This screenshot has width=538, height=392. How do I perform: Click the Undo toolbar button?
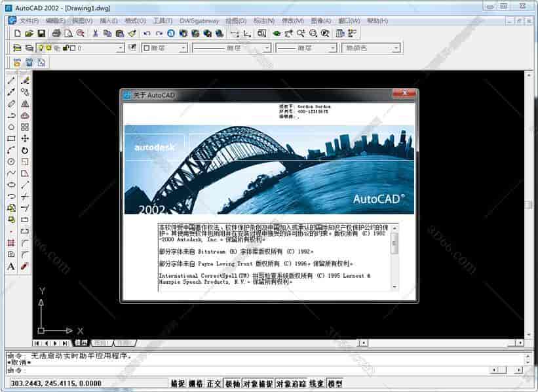[x=146, y=33]
